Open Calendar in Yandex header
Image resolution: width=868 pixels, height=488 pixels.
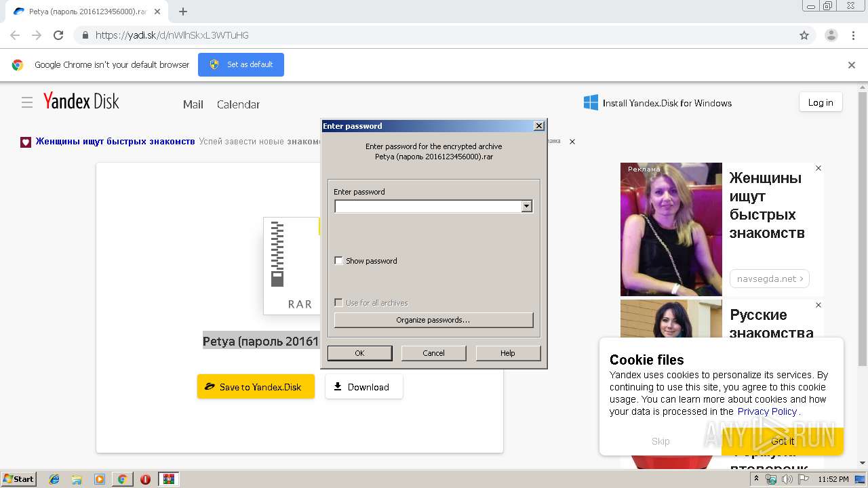238,104
